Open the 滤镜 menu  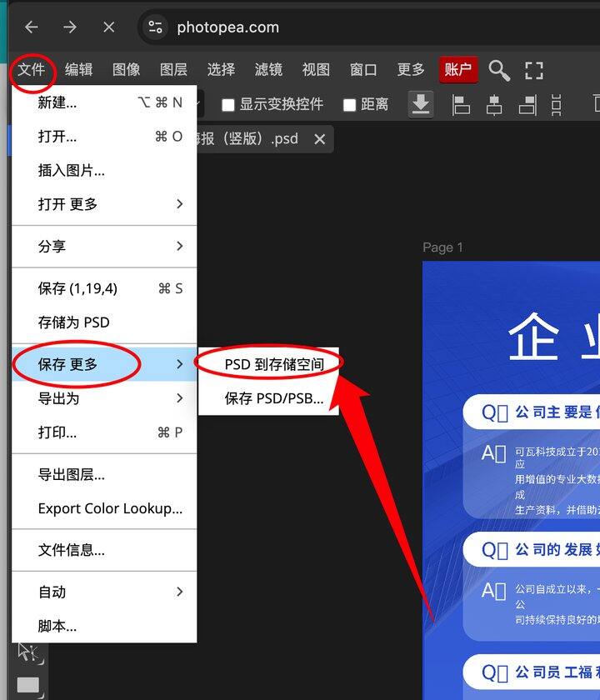(x=268, y=70)
